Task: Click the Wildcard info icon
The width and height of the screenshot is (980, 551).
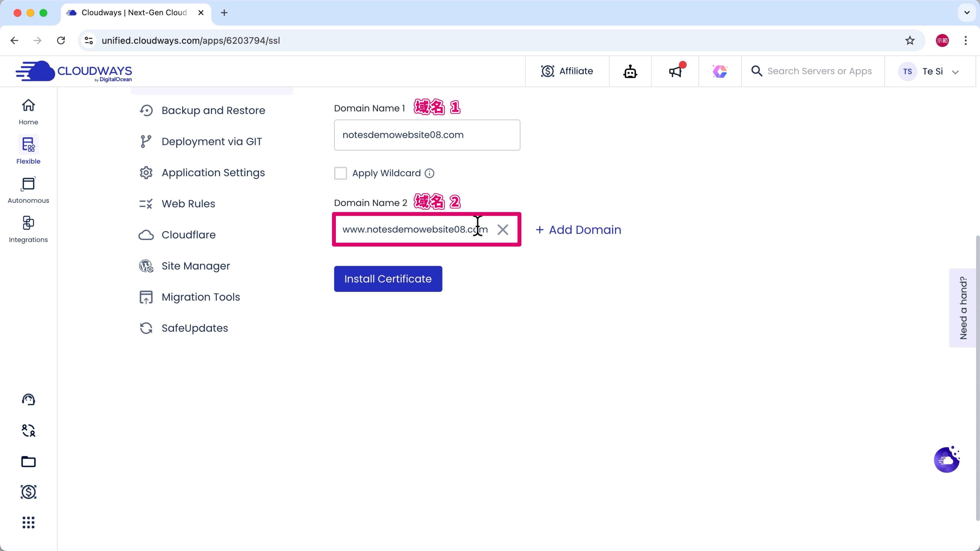Action: (430, 173)
